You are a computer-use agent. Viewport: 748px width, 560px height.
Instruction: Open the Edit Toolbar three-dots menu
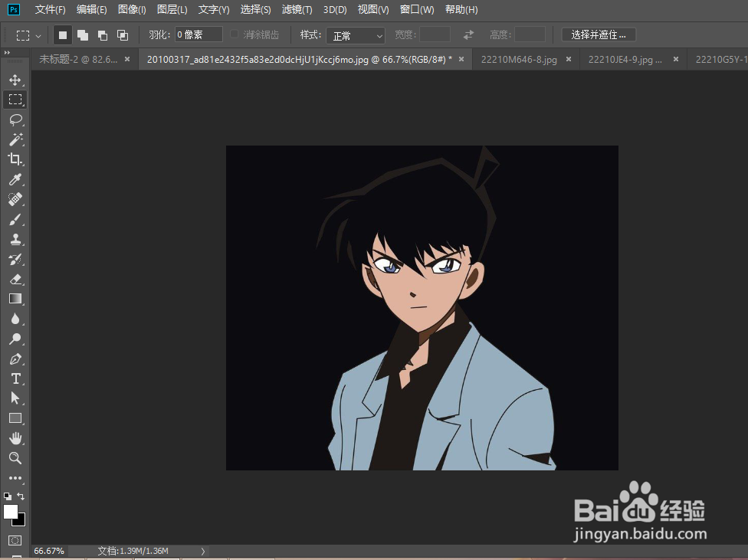click(15, 478)
